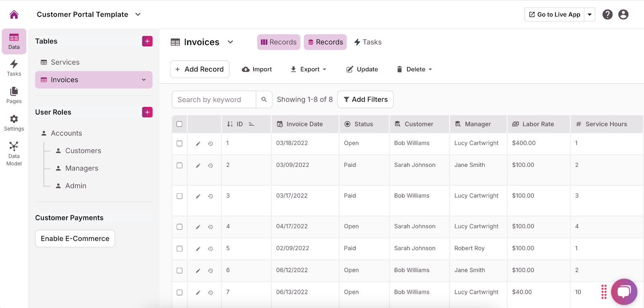The height and width of the screenshot is (308, 644).
Task: Edit invoice record 1 with pencil icon
Action: click(198, 144)
